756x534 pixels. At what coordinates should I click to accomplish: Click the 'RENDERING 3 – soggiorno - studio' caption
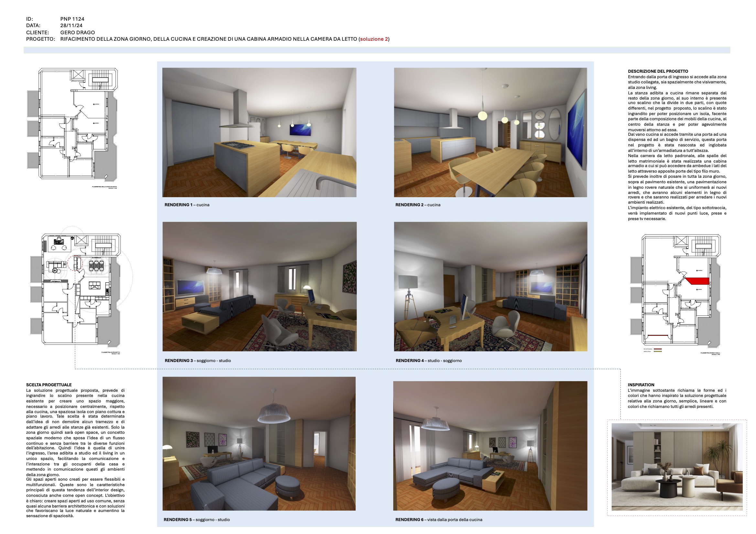point(198,360)
